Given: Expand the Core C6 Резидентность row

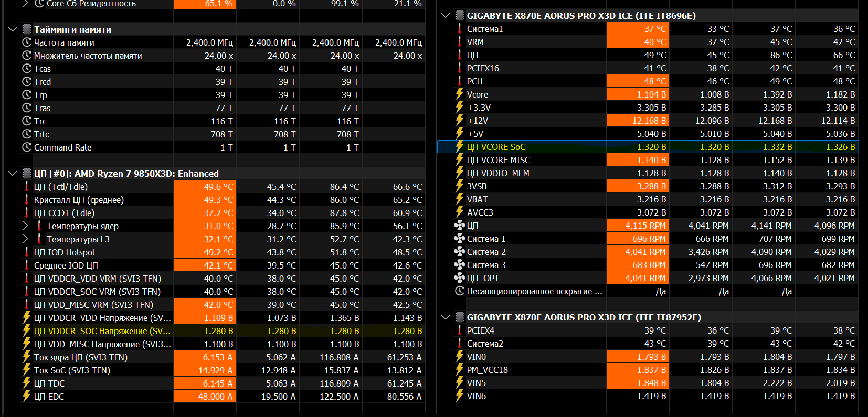Looking at the screenshot, I should pyautogui.click(x=25, y=4).
